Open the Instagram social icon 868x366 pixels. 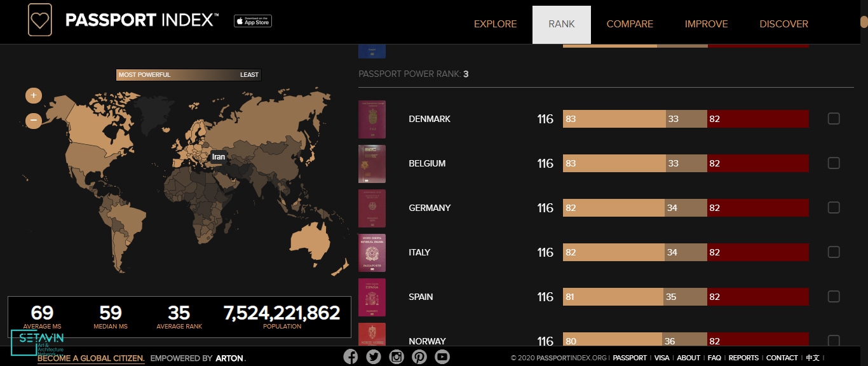coord(397,356)
